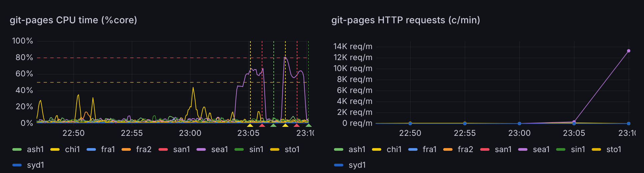Click sea1 purple color marker in CPU legend
Screen dimensions: 644x173
(201, 149)
